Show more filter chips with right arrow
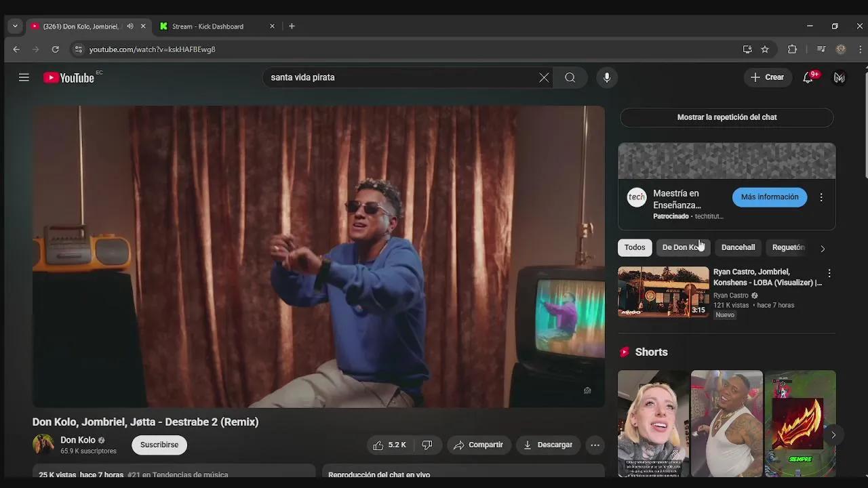This screenshot has width=868, height=488. (x=823, y=248)
